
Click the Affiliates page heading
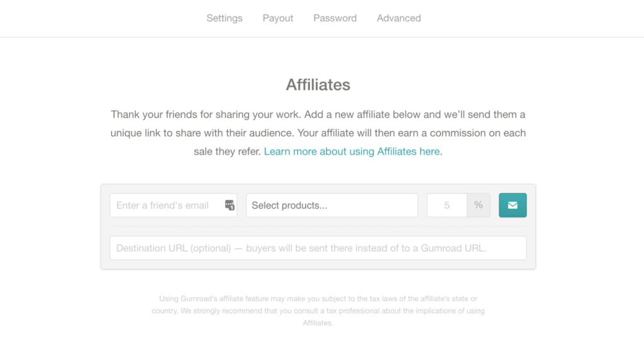click(318, 84)
